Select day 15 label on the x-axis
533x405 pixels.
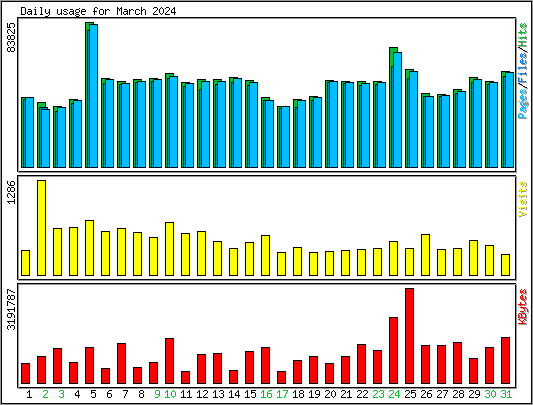[x=250, y=394]
